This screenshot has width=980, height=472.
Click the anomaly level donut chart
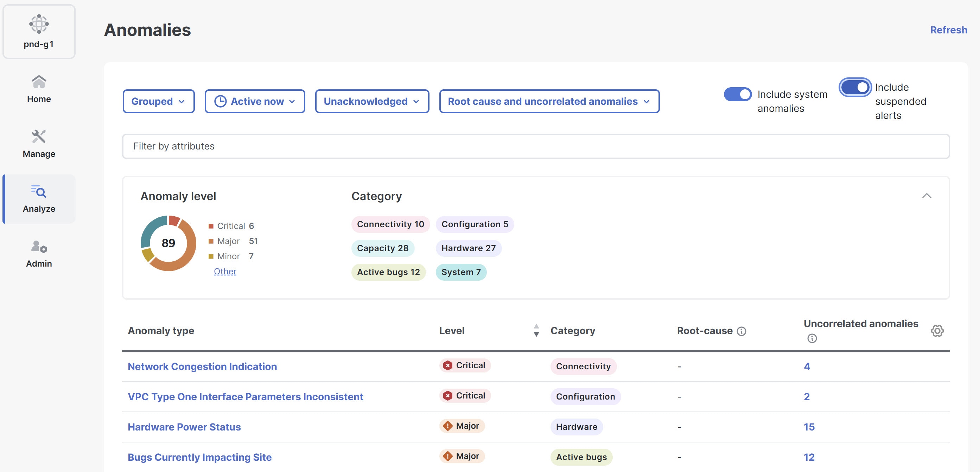pyautogui.click(x=168, y=243)
